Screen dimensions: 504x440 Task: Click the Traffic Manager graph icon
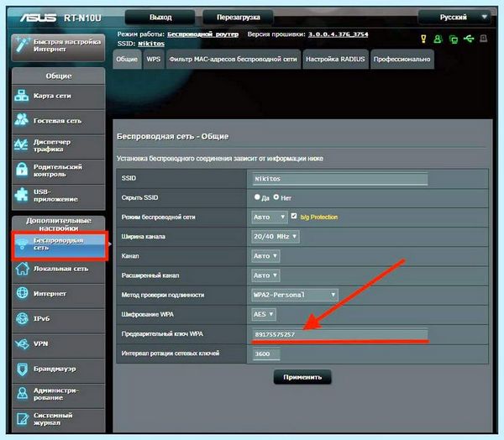click(x=21, y=145)
